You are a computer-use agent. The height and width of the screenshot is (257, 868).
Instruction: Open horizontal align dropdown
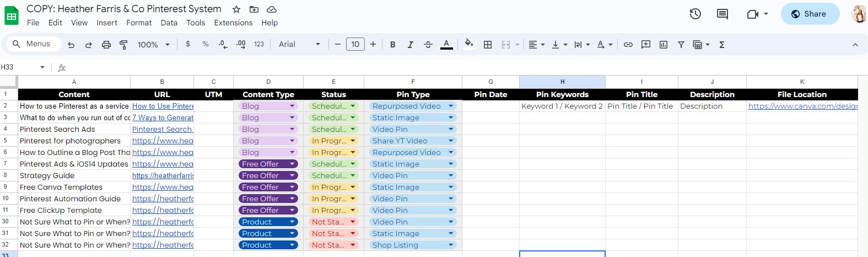pos(536,45)
